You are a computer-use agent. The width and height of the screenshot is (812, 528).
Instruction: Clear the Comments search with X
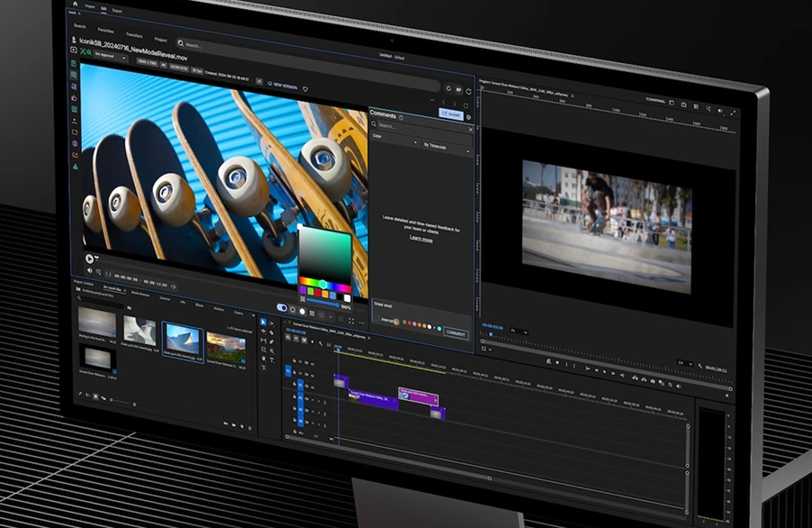[x=471, y=130]
